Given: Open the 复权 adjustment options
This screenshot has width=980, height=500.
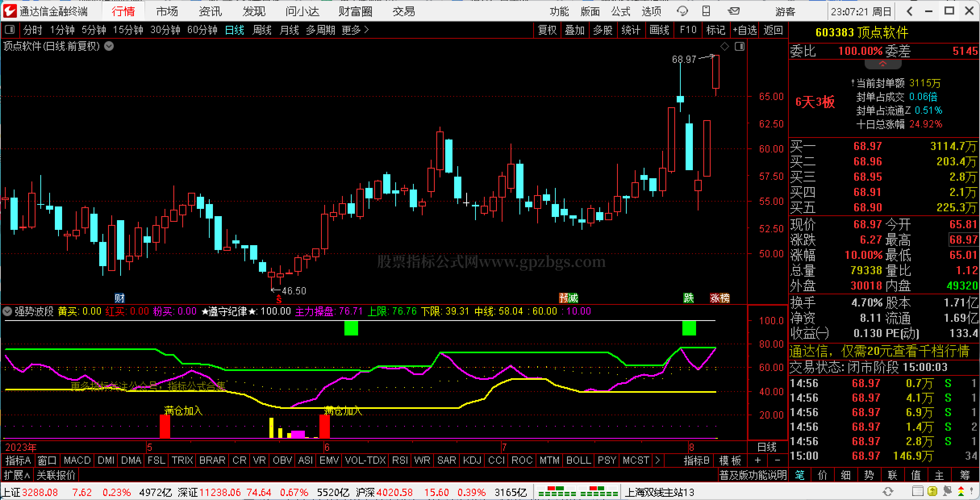Looking at the screenshot, I should pyautogui.click(x=547, y=30).
